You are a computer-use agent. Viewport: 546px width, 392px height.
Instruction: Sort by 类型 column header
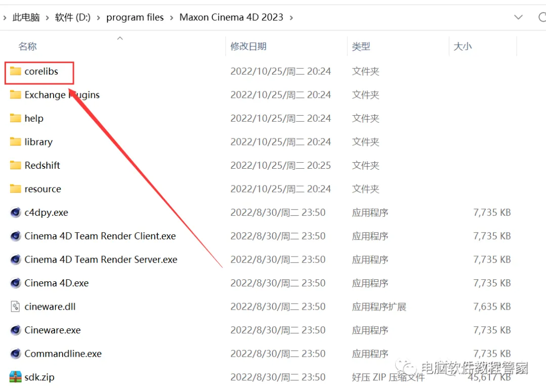click(361, 46)
